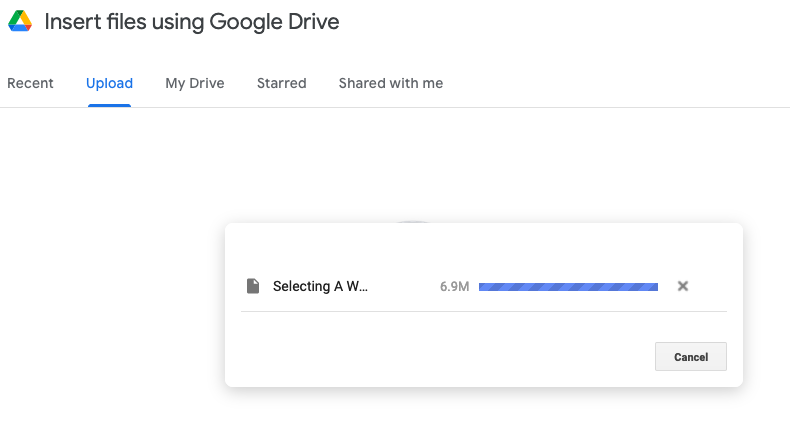Open the My Drive tab

pos(195,84)
